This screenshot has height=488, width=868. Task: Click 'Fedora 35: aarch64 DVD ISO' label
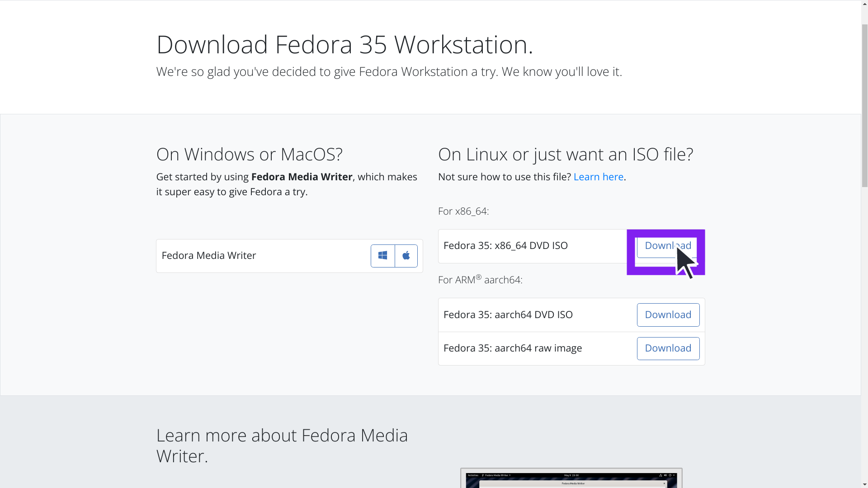coord(508,314)
